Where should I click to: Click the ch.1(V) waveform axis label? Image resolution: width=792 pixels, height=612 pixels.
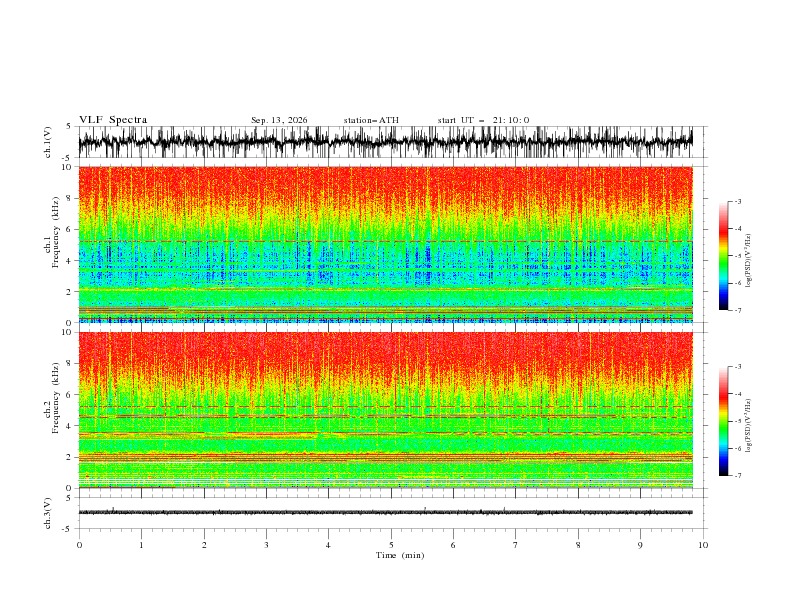[x=48, y=142]
